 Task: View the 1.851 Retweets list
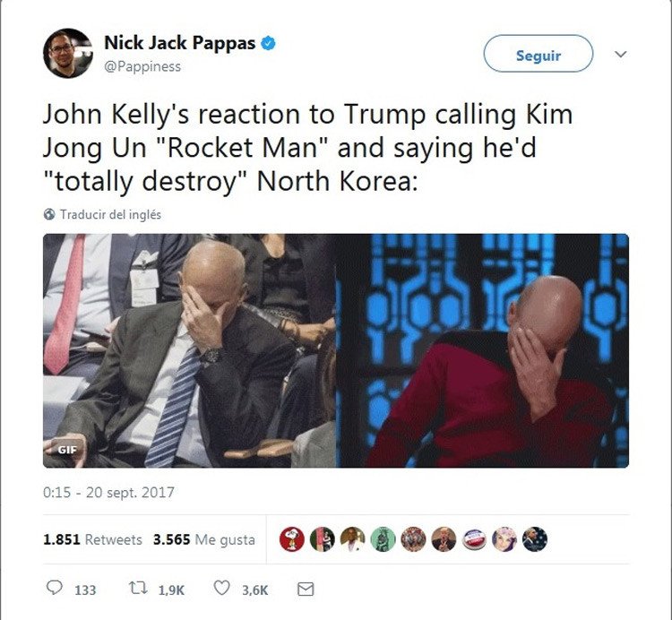(92, 539)
